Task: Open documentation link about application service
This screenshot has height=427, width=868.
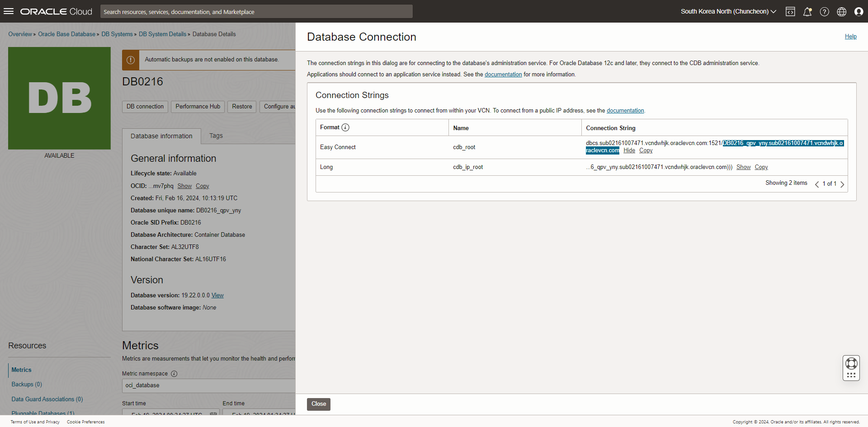Action: pos(503,75)
